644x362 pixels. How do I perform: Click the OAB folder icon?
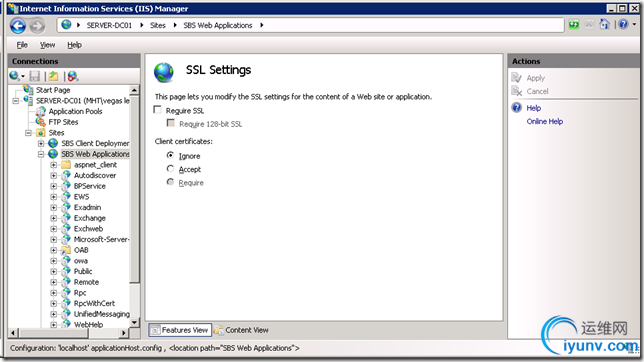pos(66,250)
